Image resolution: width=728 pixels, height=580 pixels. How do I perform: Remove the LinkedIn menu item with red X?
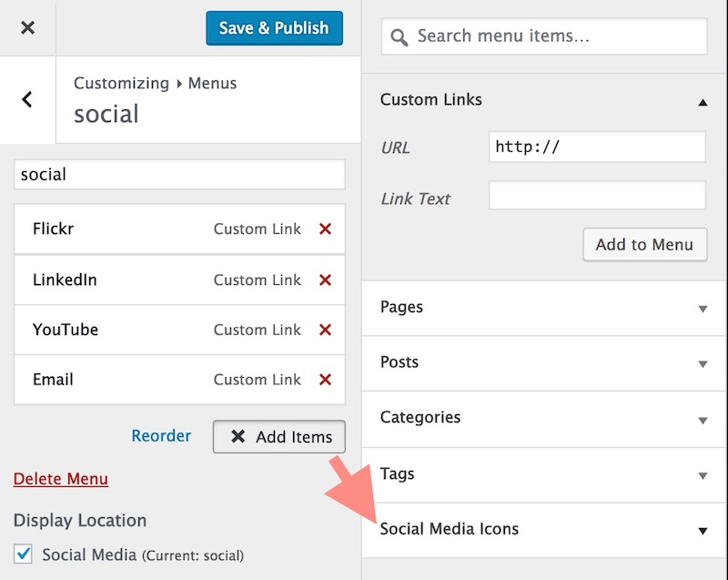click(x=325, y=280)
